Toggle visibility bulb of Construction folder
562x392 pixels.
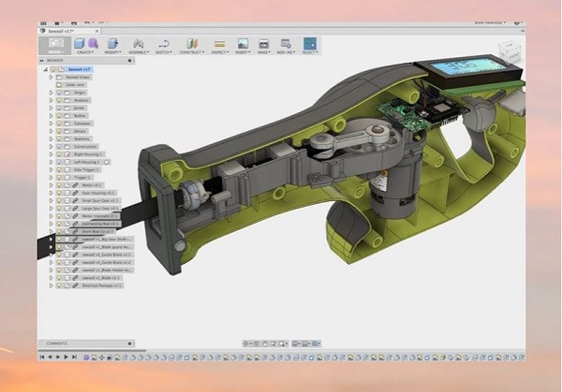59,147
